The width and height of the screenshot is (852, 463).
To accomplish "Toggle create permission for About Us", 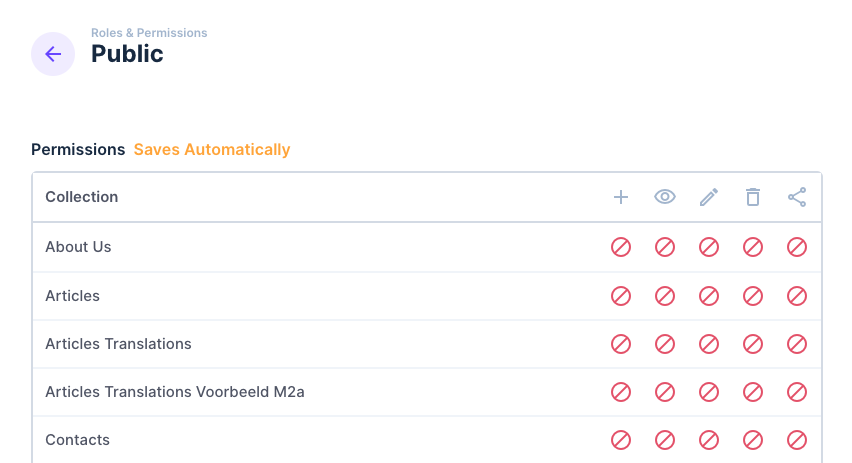I will click(621, 247).
